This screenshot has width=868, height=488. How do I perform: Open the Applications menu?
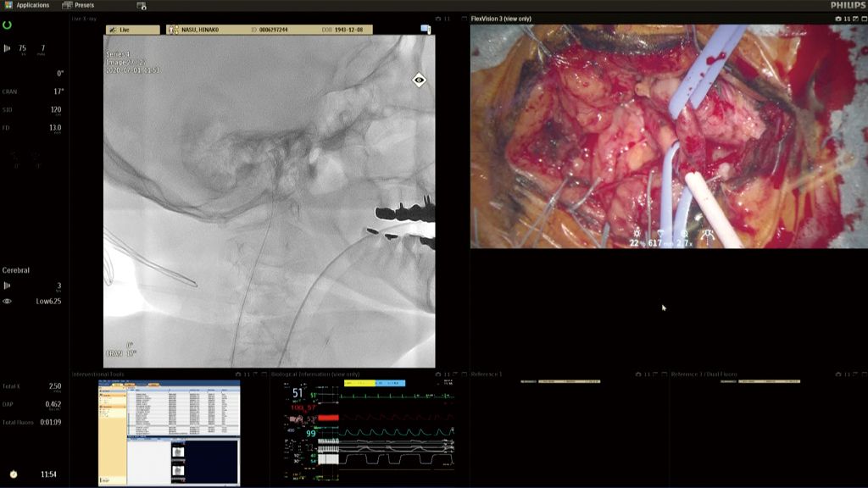pos(26,6)
